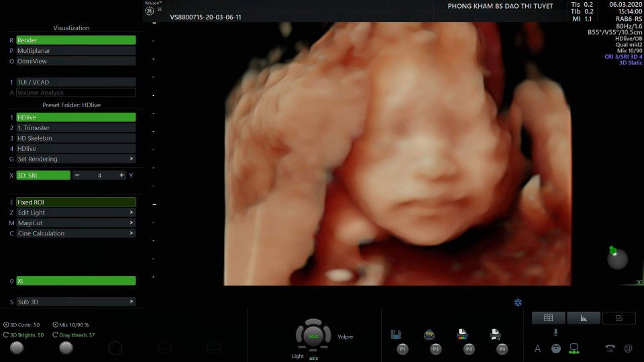Click the microphone icon
The image size is (644, 362).
(555, 333)
